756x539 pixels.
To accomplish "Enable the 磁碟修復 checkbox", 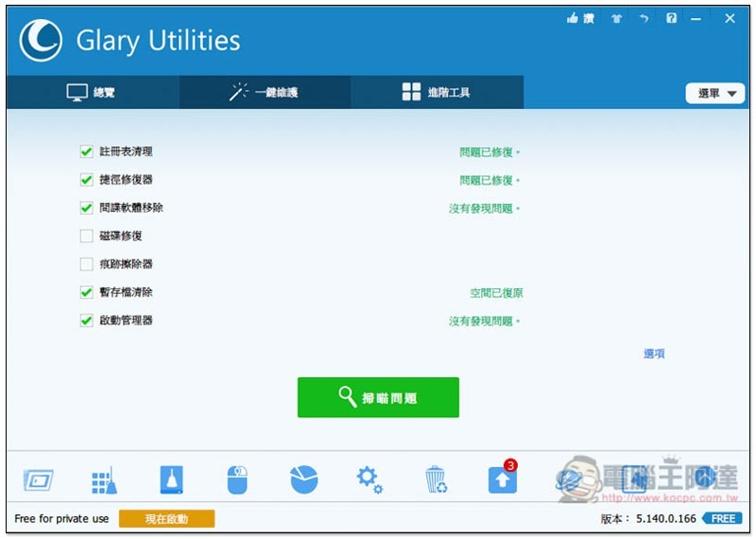I will (86, 236).
